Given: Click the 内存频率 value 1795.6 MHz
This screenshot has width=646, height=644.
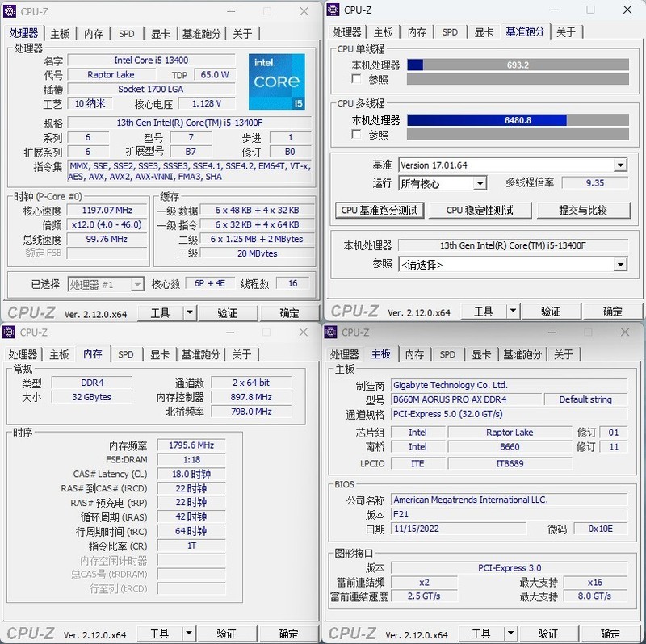Looking at the screenshot, I should pyautogui.click(x=191, y=445).
